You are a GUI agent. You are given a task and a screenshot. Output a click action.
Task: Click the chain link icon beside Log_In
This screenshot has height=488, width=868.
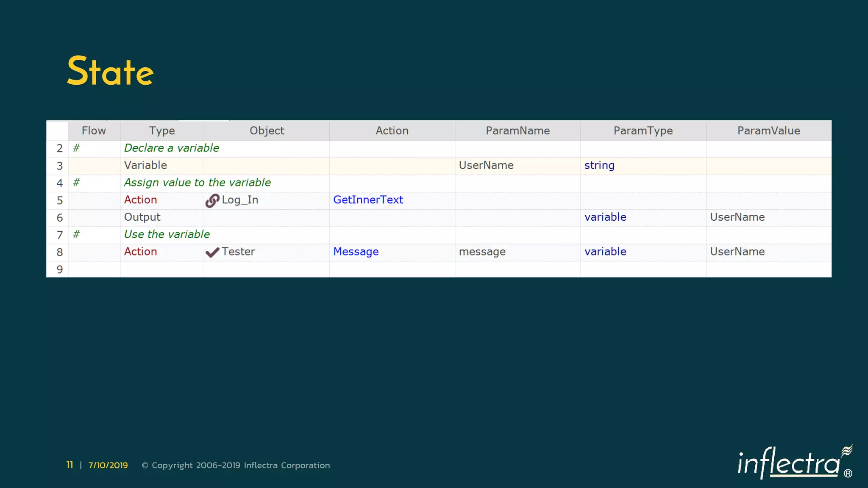click(212, 200)
